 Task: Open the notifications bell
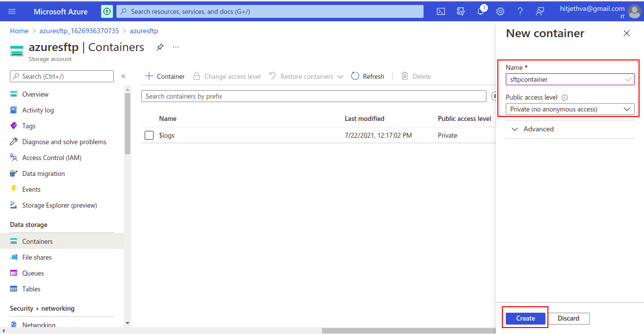[x=481, y=11]
